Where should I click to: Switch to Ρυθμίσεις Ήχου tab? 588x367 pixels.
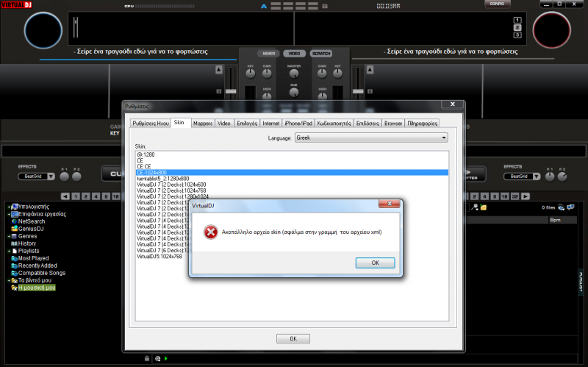[x=151, y=123]
